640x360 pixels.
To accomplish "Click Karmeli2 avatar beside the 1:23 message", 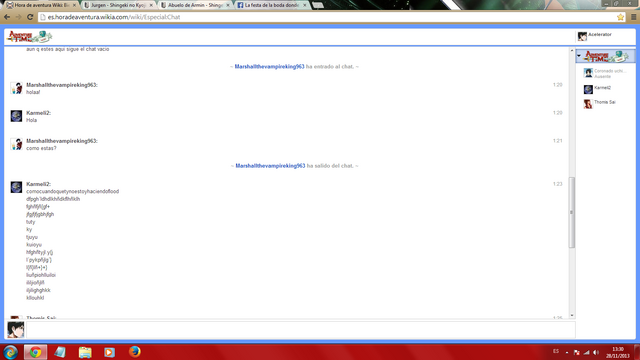I will click(x=16, y=187).
